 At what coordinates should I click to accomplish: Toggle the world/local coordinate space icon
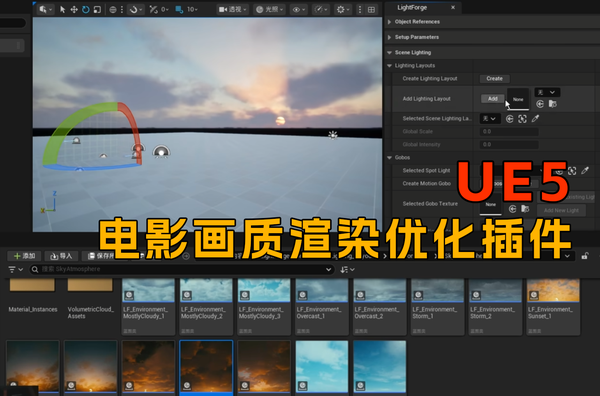(113, 10)
